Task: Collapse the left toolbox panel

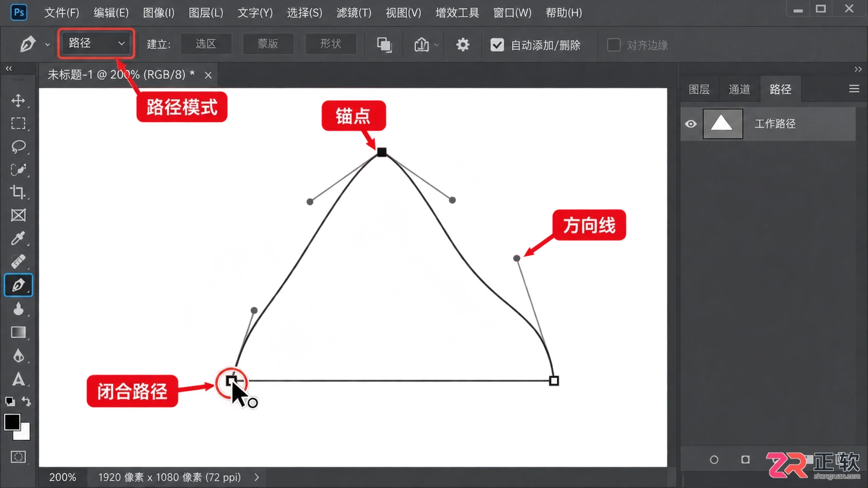Action: point(9,69)
